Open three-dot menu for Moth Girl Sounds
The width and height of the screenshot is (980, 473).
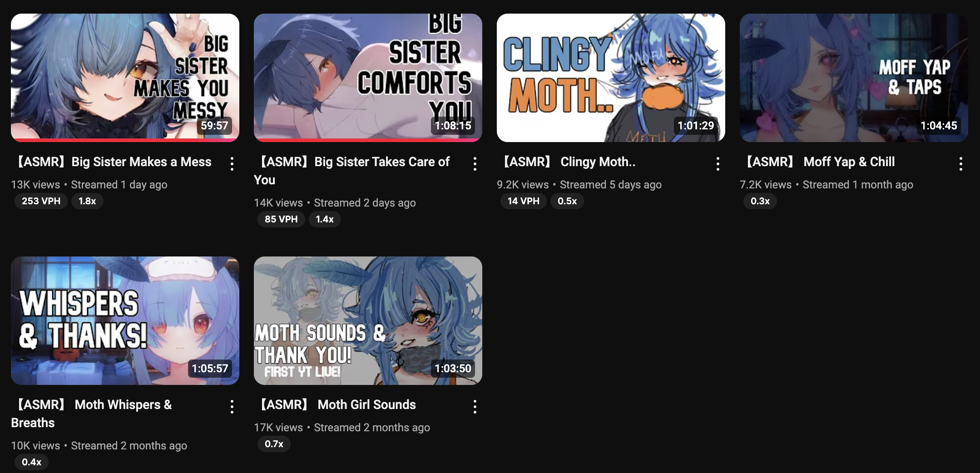point(475,407)
